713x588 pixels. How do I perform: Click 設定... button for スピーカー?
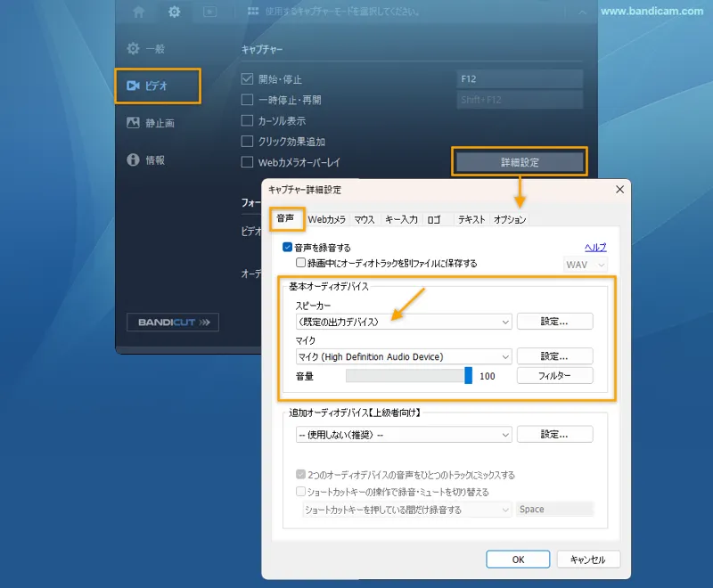click(x=554, y=322)
